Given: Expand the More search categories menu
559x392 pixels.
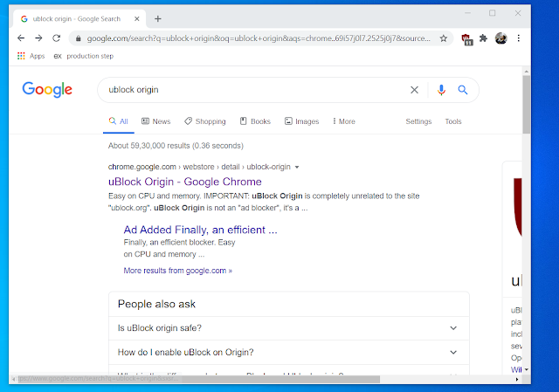Looking at the screenshot, I should 343,121.
